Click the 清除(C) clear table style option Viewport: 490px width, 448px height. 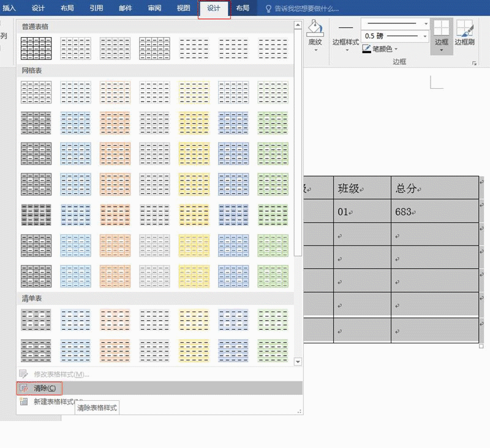[x=160, y=388]
